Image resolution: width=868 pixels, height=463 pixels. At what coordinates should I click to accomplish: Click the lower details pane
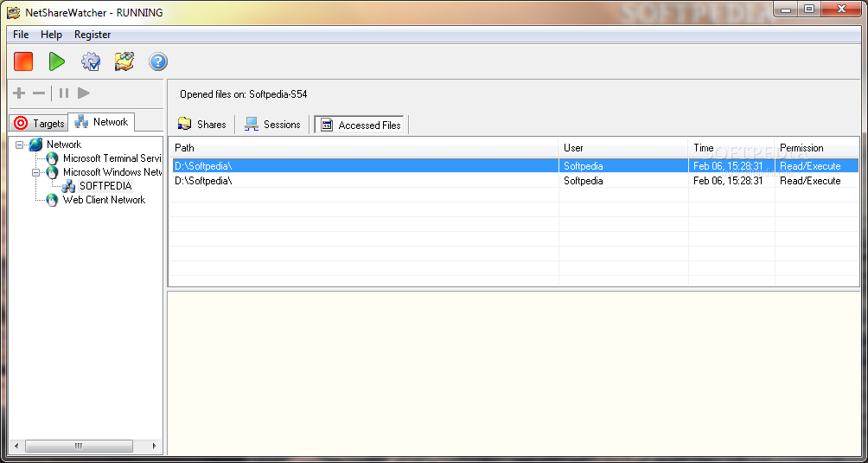coord(514,373)
